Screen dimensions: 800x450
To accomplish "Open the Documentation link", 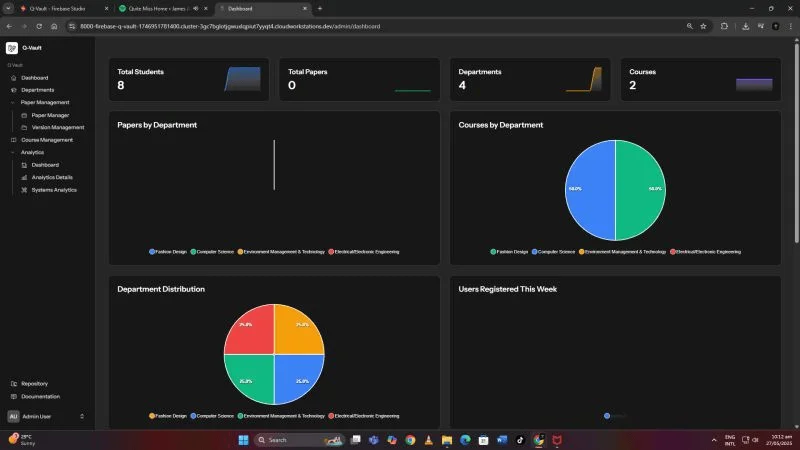I will (x=40, y=396).
